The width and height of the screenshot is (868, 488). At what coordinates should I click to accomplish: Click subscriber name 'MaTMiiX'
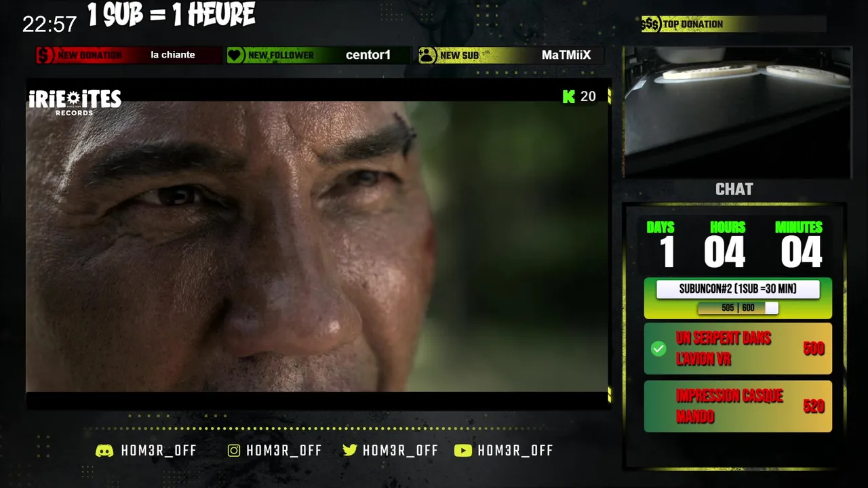click(566, 55)
